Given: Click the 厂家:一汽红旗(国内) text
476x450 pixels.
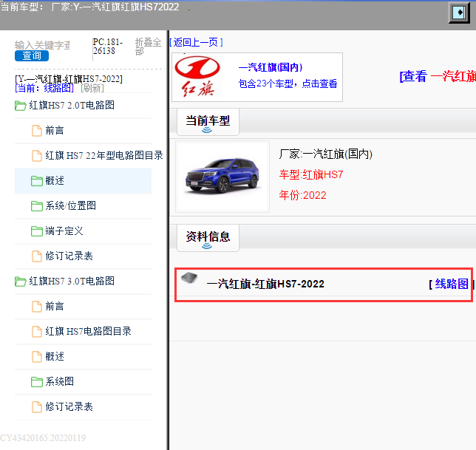Looking at the screenshot, I should [326, 154].
